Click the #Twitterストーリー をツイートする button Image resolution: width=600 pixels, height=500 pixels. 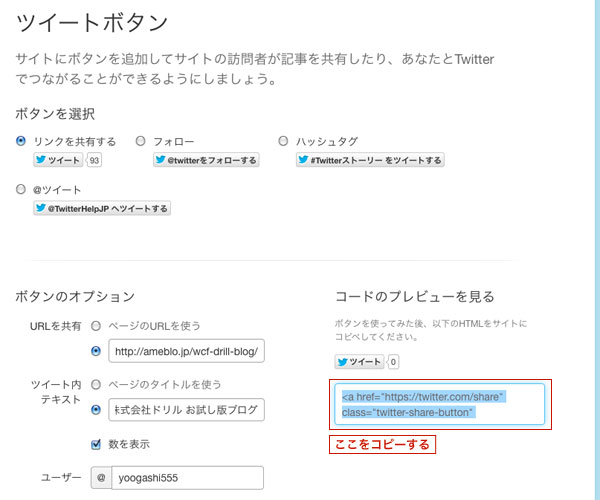click(x=370, y=160)
